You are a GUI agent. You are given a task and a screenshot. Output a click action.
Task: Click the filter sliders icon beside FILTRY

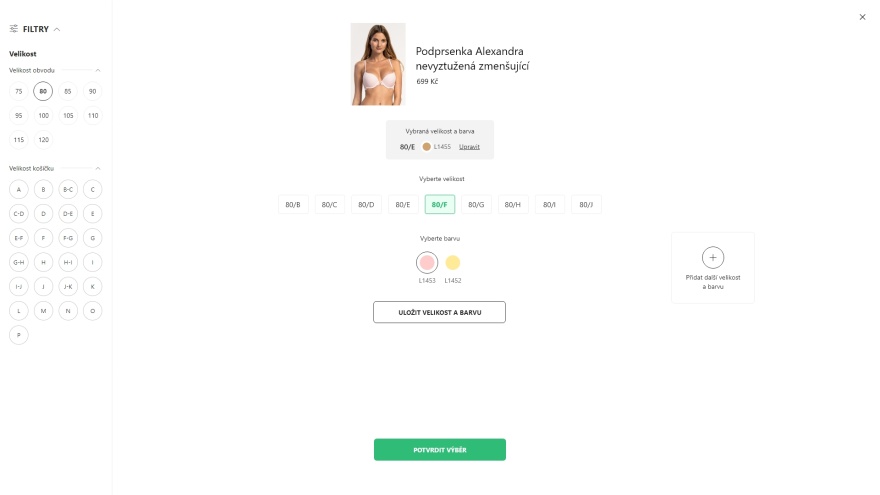coord(13,29)
